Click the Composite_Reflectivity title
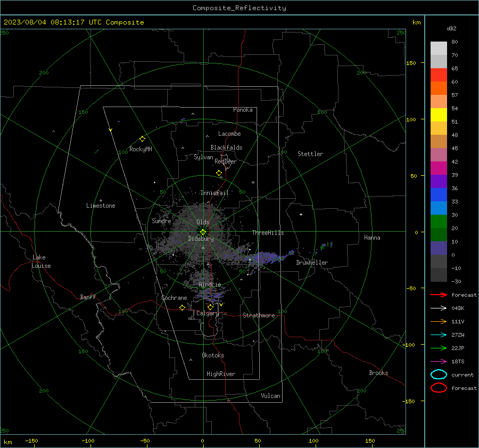Viewport: 479px width, 448px height. tap(240, 8)
